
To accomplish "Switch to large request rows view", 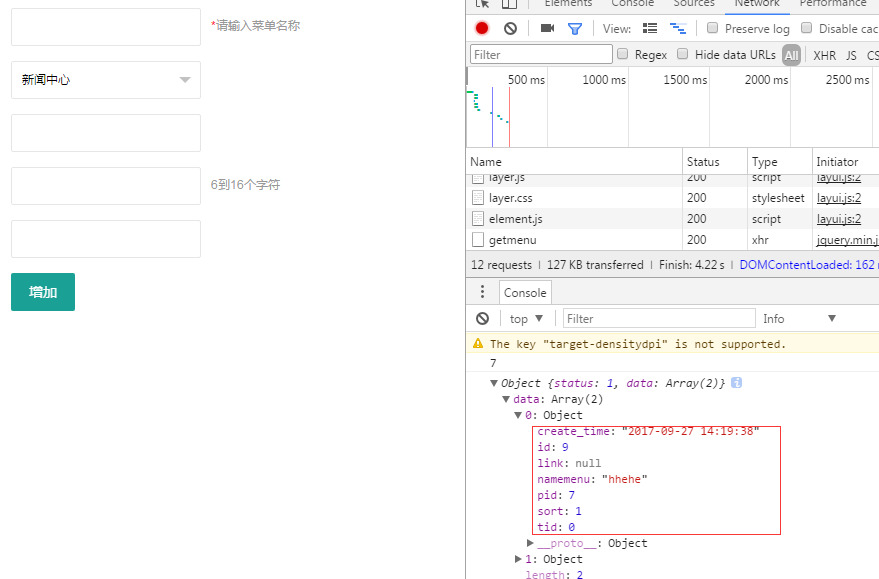I will point(650,28).
